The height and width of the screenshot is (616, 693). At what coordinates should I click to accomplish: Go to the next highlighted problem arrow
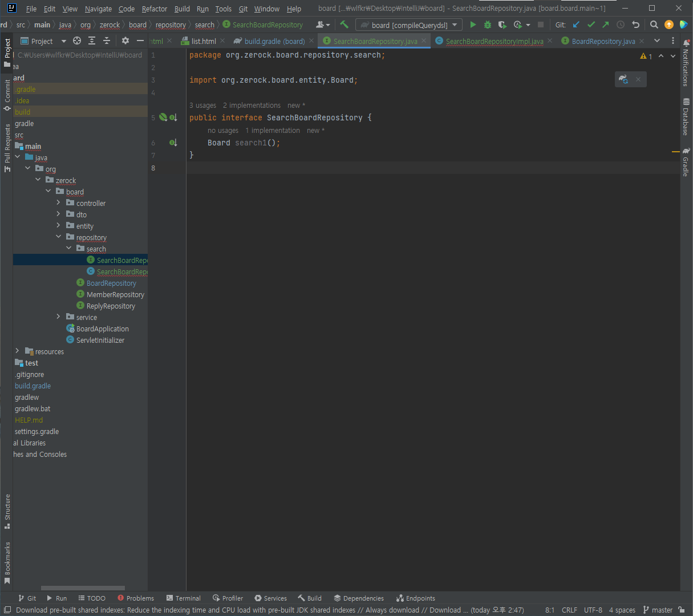click(x=673, y=56)
